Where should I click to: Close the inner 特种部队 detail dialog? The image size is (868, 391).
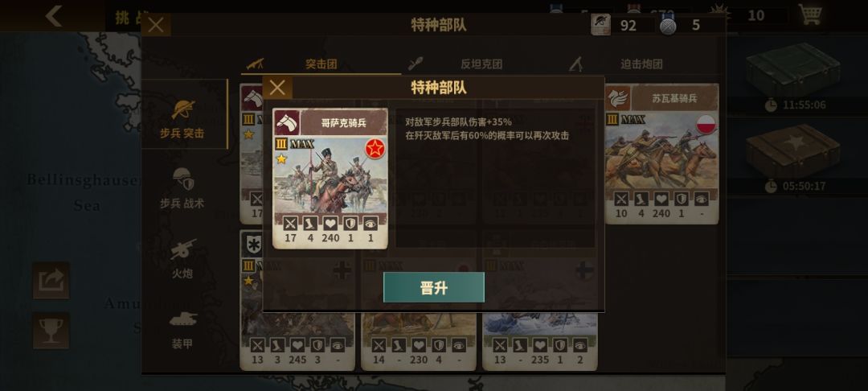point(277,88)
